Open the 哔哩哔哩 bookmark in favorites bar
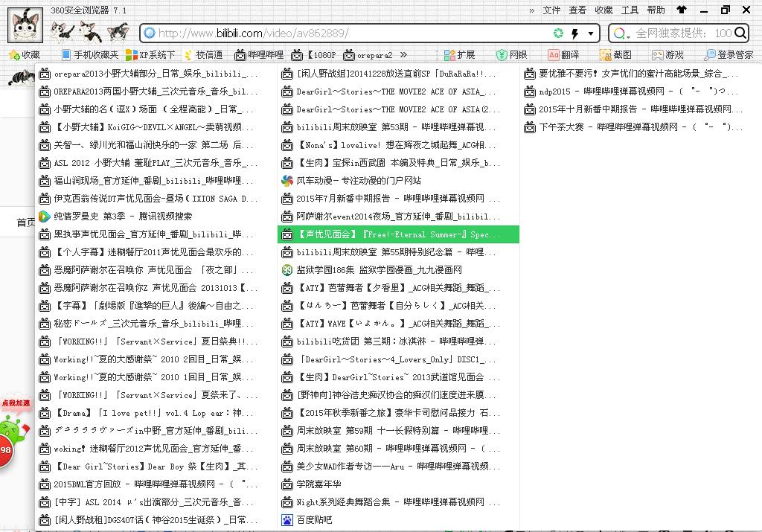Viewport: 762px width, 532px height. (259, 55)
